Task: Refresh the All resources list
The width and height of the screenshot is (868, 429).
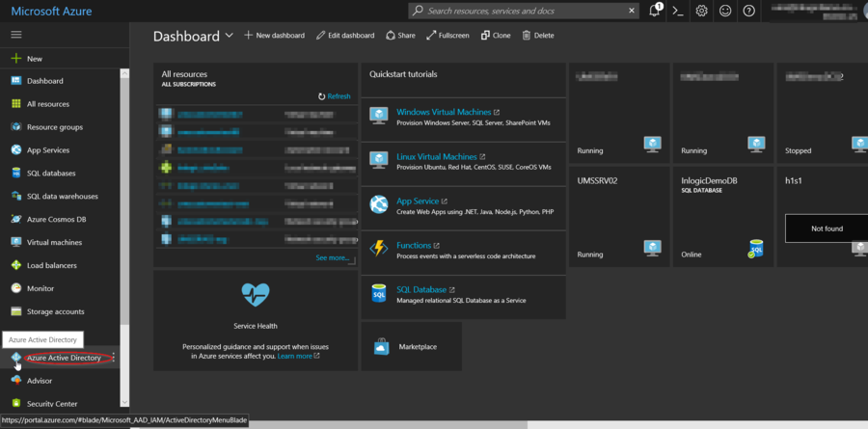Action: [x=334, y=96]
